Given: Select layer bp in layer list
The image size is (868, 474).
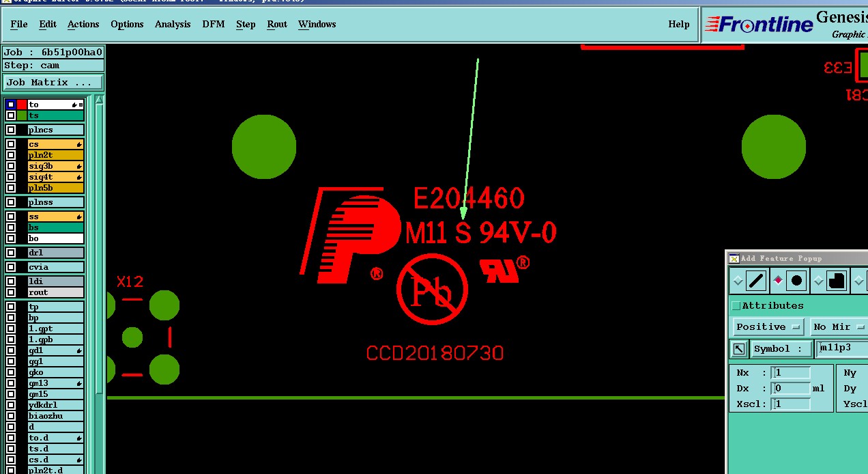Looking at the screenshot, I should (55, 318).
